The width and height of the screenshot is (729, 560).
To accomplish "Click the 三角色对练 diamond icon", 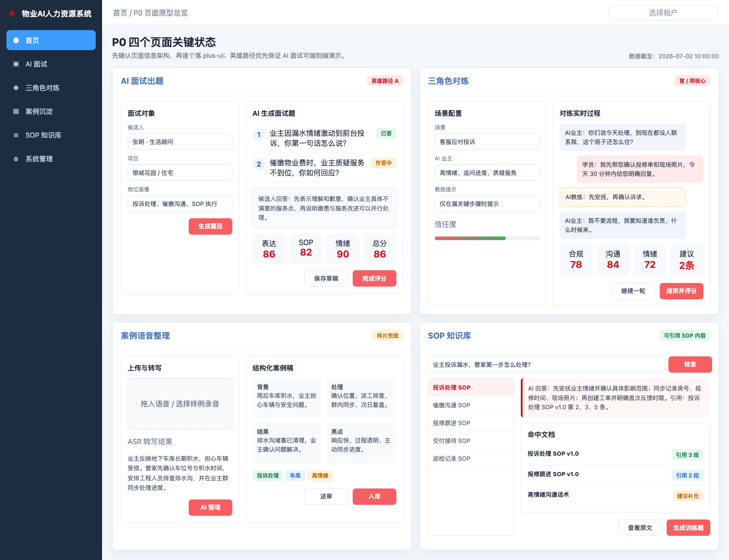I will click(x=16, y=87).
